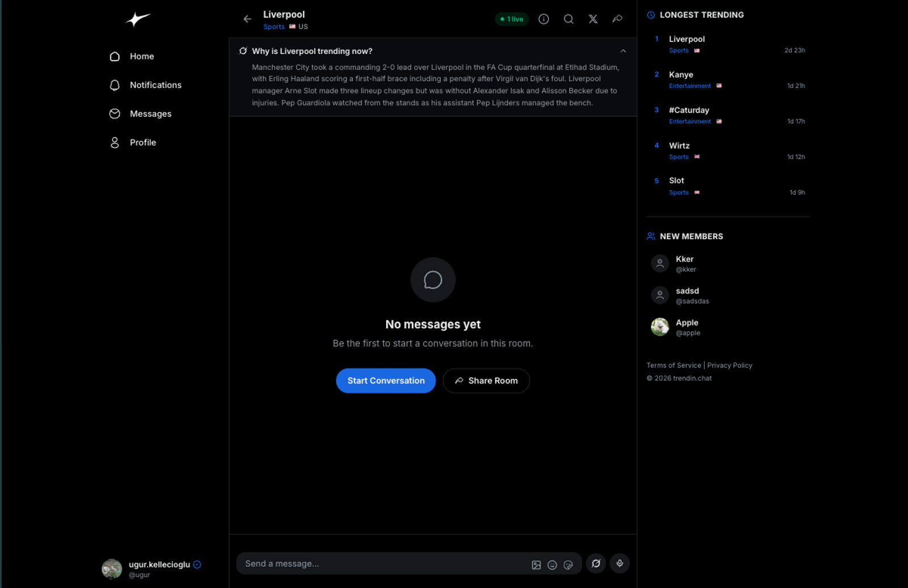Viewport: 908px width, 588px height.
Task: Click the trendin.chat star logo
Action: click(x=138, y=19)
